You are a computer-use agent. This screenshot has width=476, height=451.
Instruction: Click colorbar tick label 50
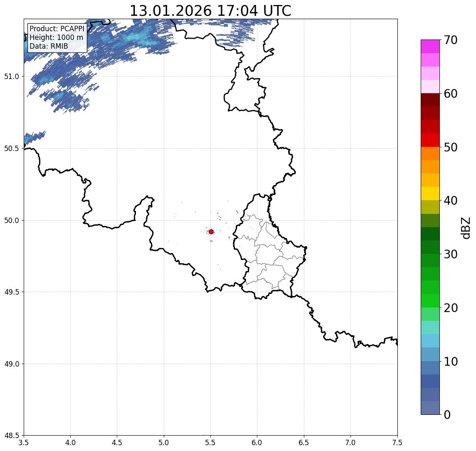[x=451, y=147]
